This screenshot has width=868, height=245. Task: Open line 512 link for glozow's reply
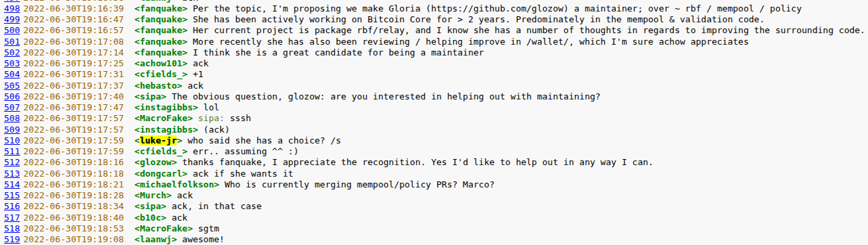[12, 162]
